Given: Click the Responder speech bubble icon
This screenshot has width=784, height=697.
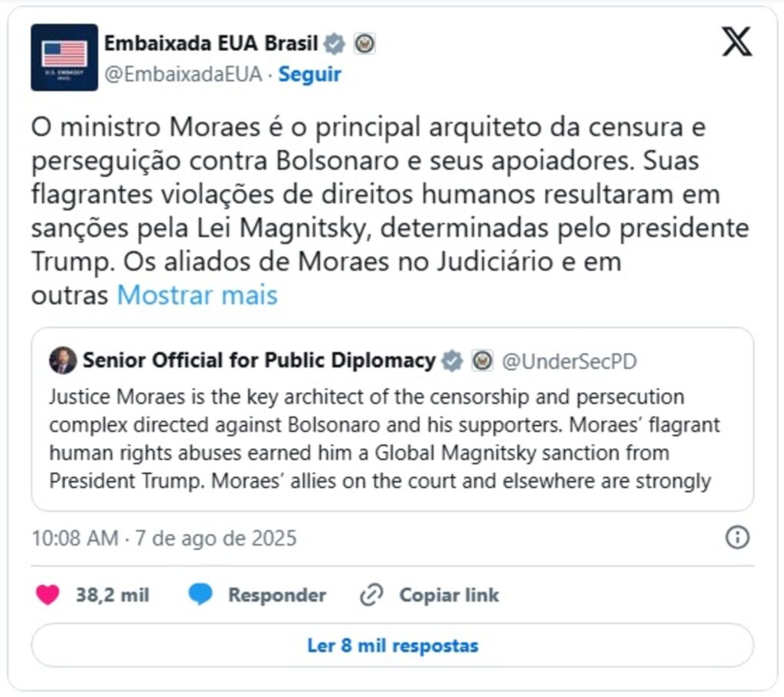Looking at the screenshot, I should click(x=201, y=595).
